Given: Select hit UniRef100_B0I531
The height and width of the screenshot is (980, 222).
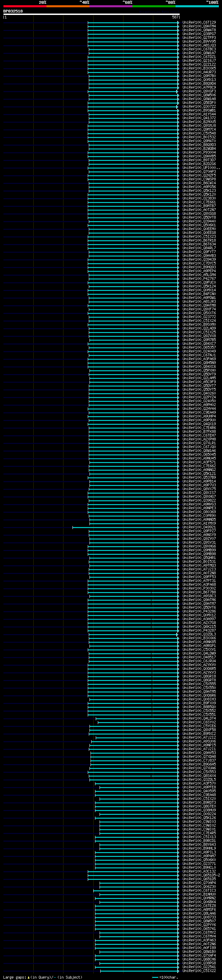Looking at the screenshot, I should click(199, 561).
